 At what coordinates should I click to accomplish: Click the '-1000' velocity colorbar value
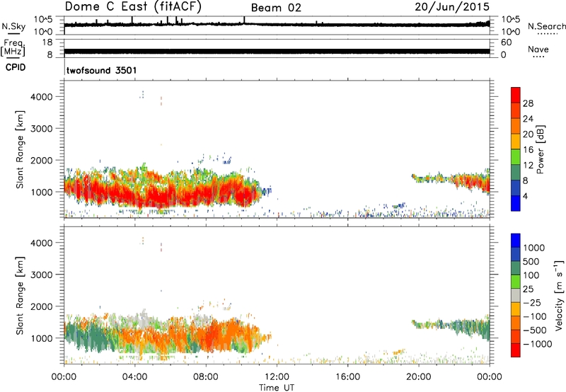[537, 344]
